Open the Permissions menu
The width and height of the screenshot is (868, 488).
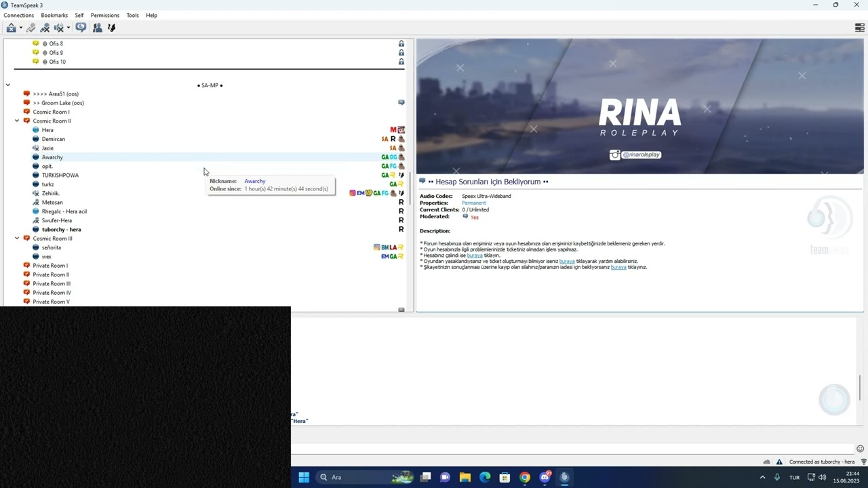tap(105, 15)
